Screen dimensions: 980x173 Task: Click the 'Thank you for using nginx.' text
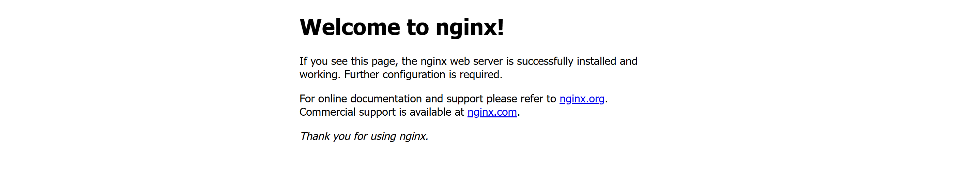click(364, 136)
